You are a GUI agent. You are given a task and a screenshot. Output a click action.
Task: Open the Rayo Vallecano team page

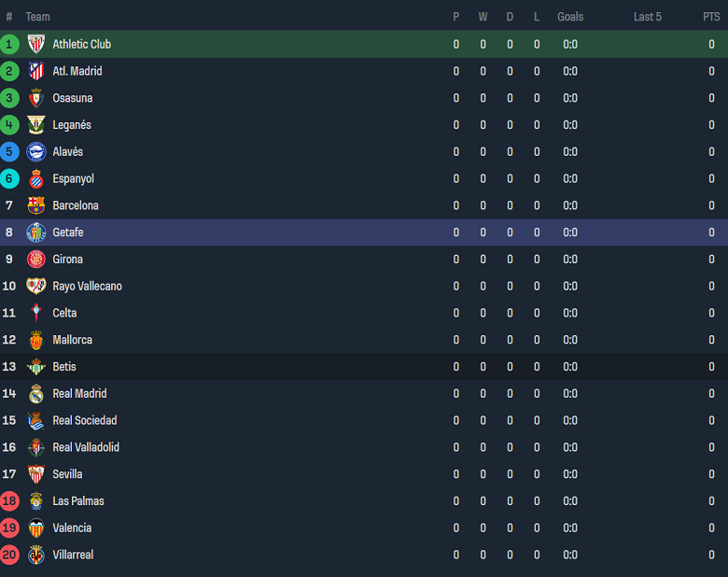pyautogui.click(x=87, y=287)
